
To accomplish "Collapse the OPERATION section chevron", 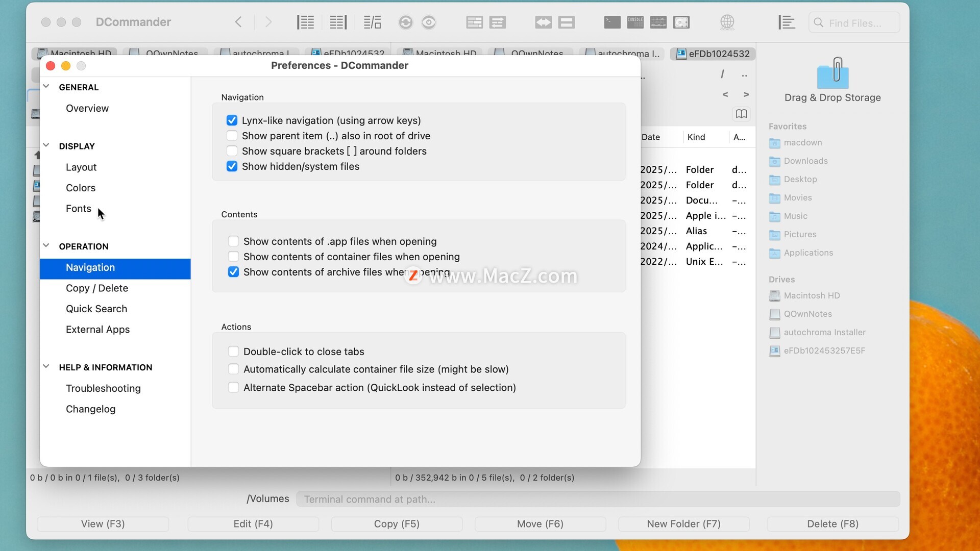I will [x=46, y=245].
